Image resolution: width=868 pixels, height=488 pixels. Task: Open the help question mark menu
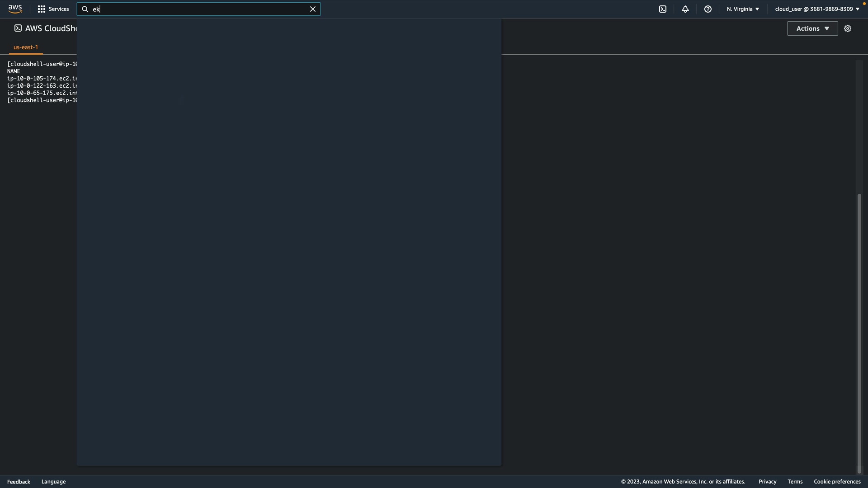tap(708, 9)
